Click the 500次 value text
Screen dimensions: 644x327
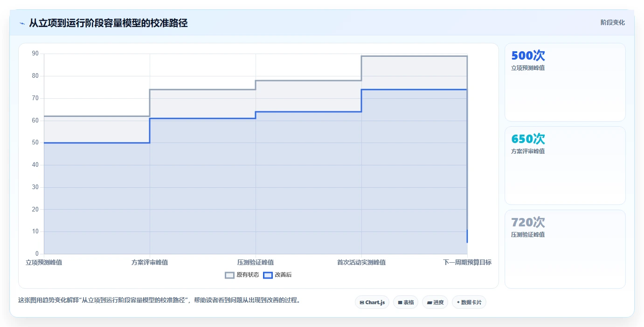(528, 55)
